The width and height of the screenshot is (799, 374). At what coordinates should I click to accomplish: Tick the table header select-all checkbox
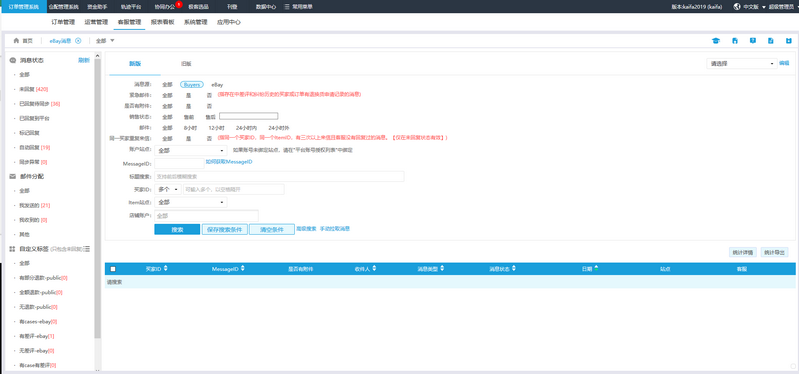(113, 269)
